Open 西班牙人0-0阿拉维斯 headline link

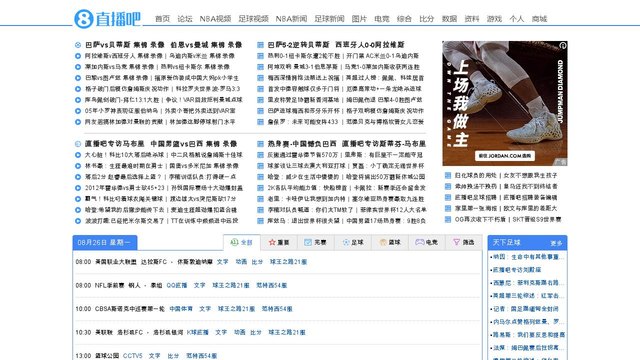370,45
